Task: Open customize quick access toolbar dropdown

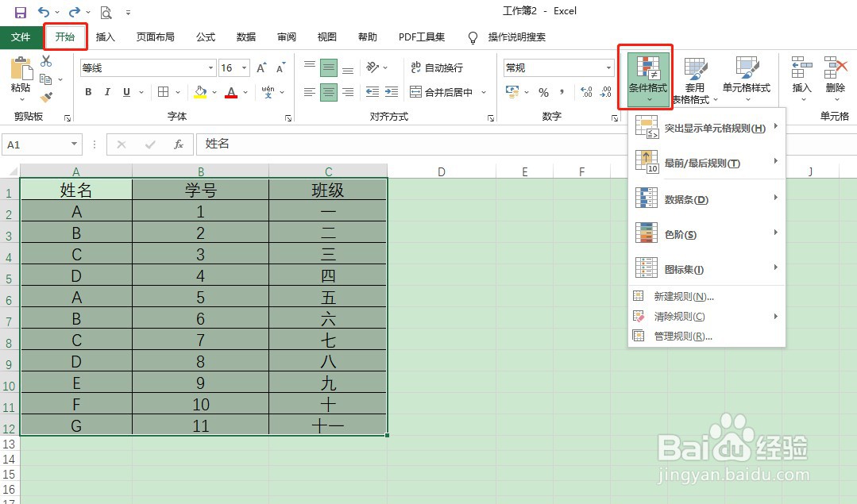Action: pyautogui.click(x=128, y=12)
